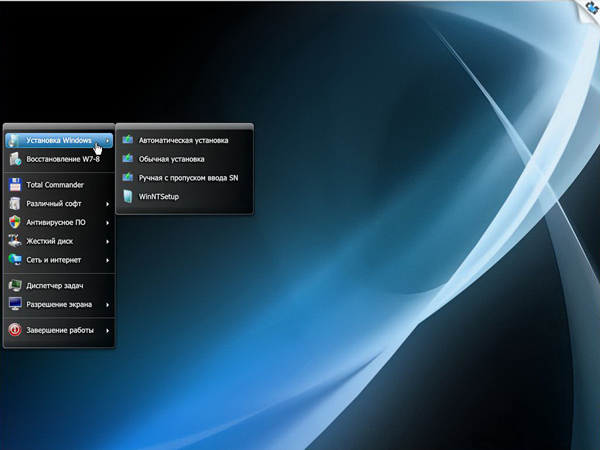Click the Сеть и интернет globe icon

pyautogui.click(x=15, y=260)
